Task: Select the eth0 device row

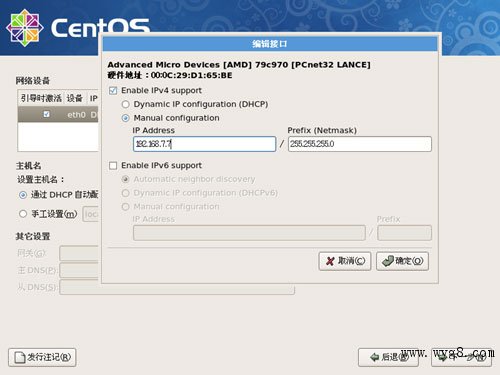Action: [58, 114]
